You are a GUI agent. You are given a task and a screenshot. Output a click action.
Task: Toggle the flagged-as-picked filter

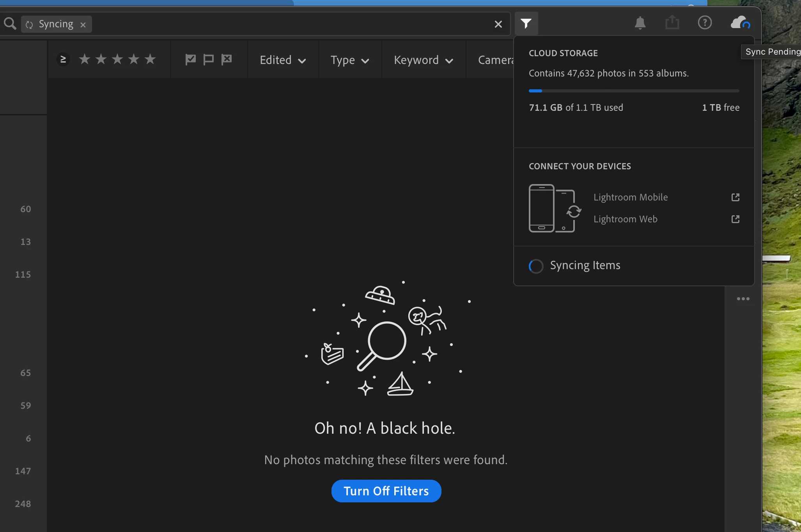pos(190,60)
